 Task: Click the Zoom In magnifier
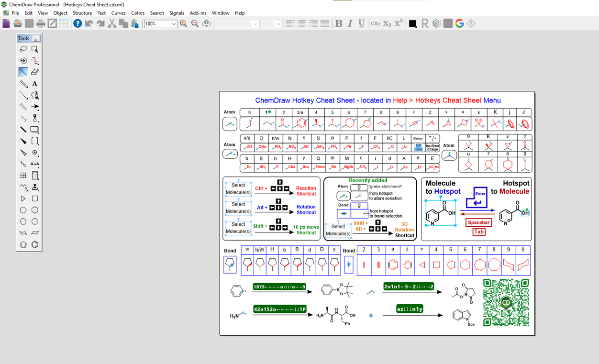(183, 23)
